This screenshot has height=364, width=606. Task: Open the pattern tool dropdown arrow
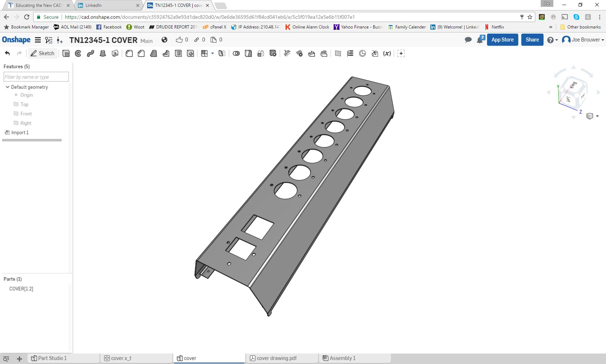coord(212,53)
